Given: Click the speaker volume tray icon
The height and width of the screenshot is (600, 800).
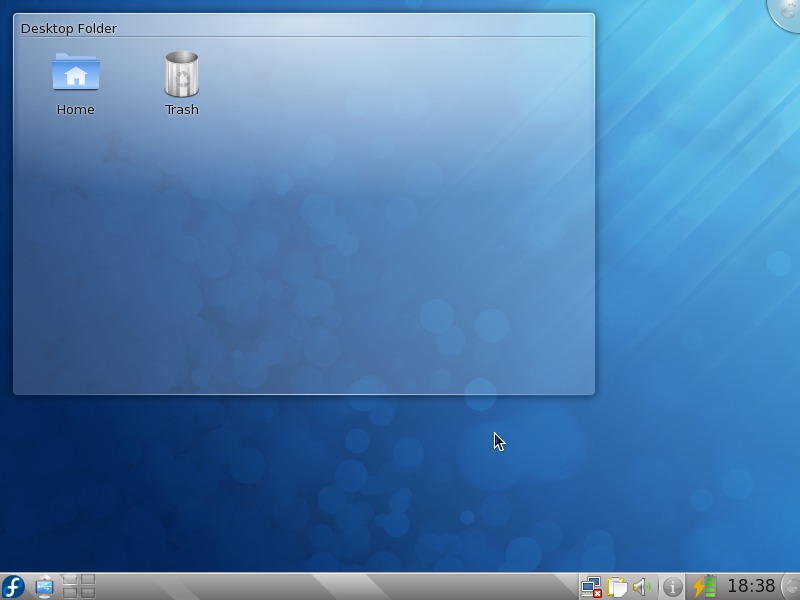Looking at the screenshot, I should coord(641,587).
